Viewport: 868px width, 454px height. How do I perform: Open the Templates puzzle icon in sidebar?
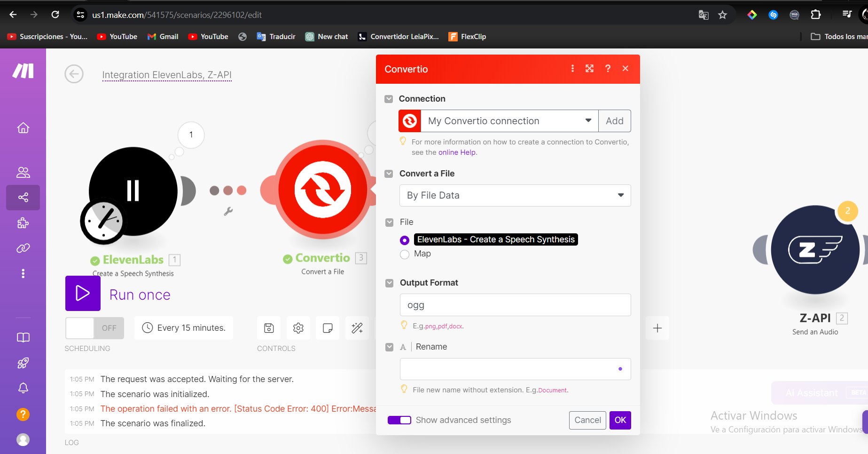[23, 223]
